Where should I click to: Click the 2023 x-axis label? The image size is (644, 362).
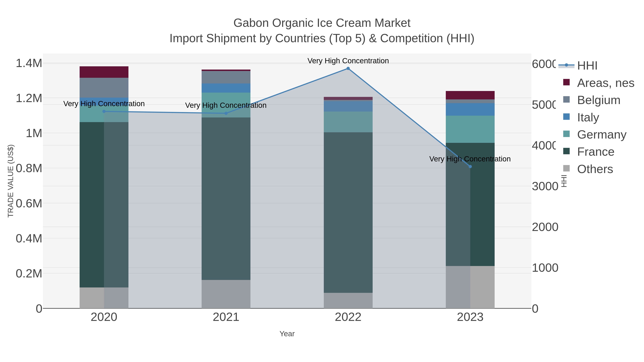pos(470,317)
